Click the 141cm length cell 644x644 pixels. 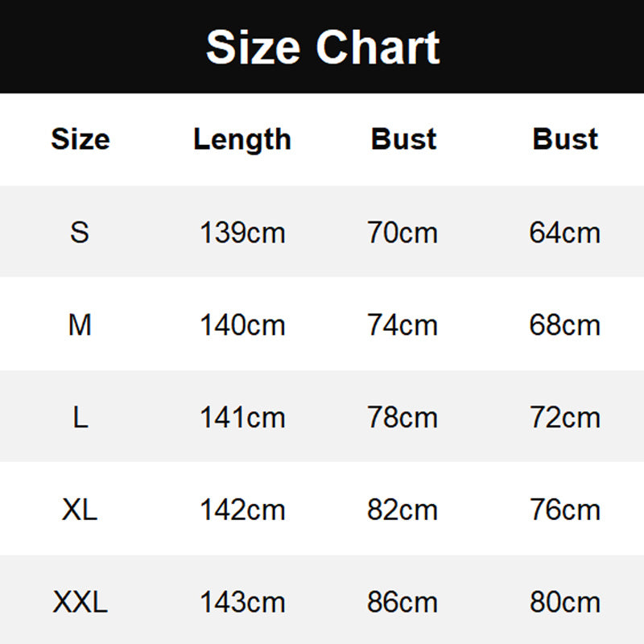click(242, 418)
